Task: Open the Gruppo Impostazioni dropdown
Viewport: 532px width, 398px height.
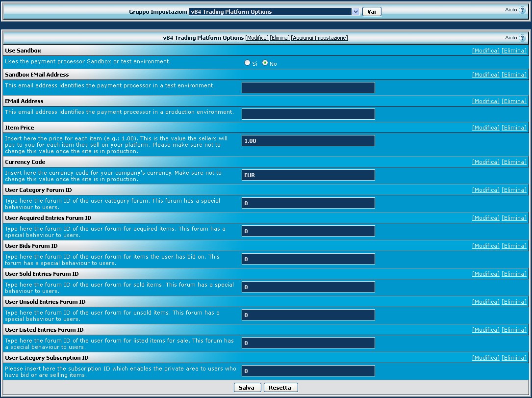Action: pyautogui.click(x=275, y=12)
